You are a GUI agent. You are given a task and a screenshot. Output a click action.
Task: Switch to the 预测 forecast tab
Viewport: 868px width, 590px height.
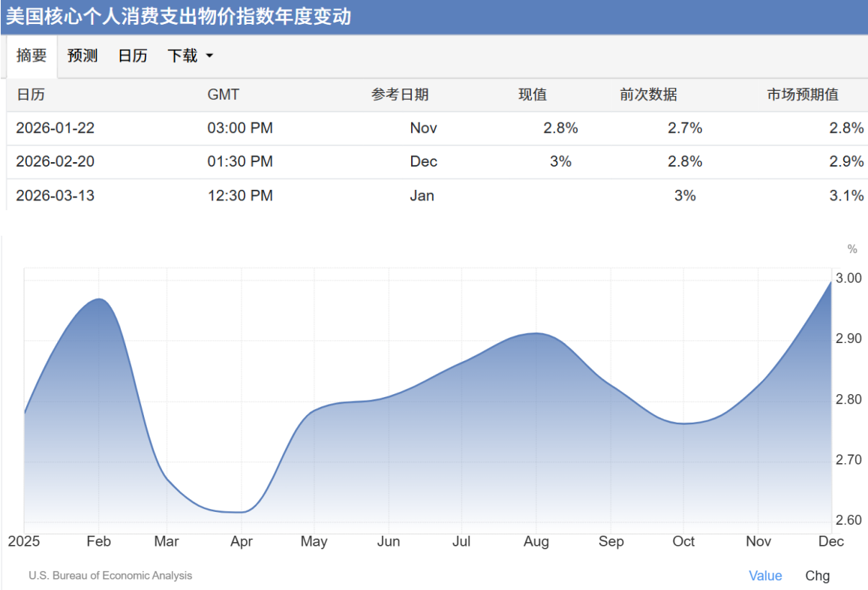tap(83, 56)
